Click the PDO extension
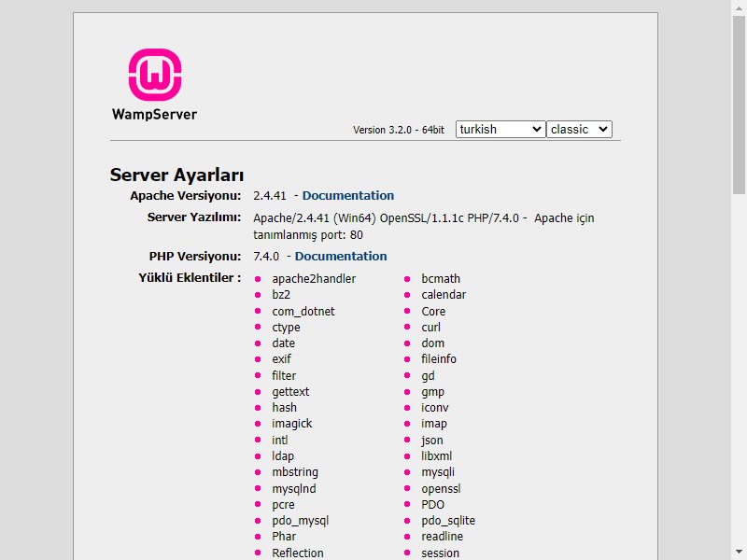The width and height of the screenshot is (747, 560). 432,505
